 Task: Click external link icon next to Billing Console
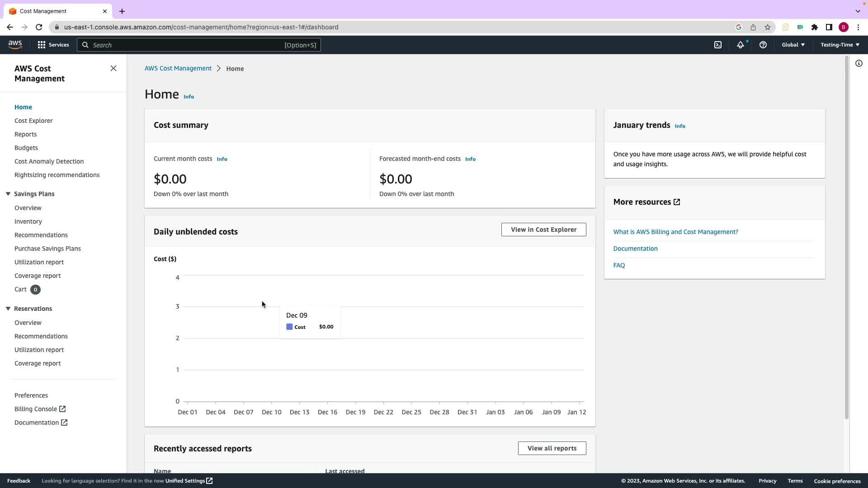click(62, 409)
